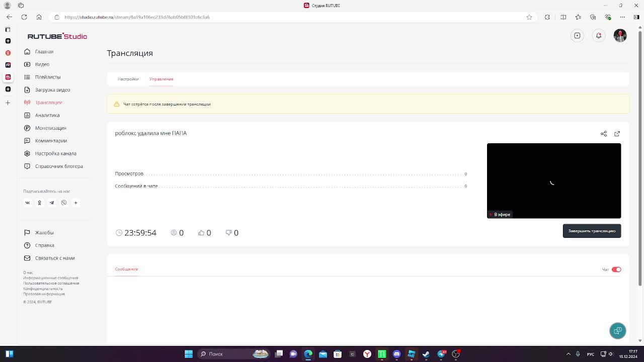Open the stream in new window icon
644x362 pixels.
(x=617, y=134)
